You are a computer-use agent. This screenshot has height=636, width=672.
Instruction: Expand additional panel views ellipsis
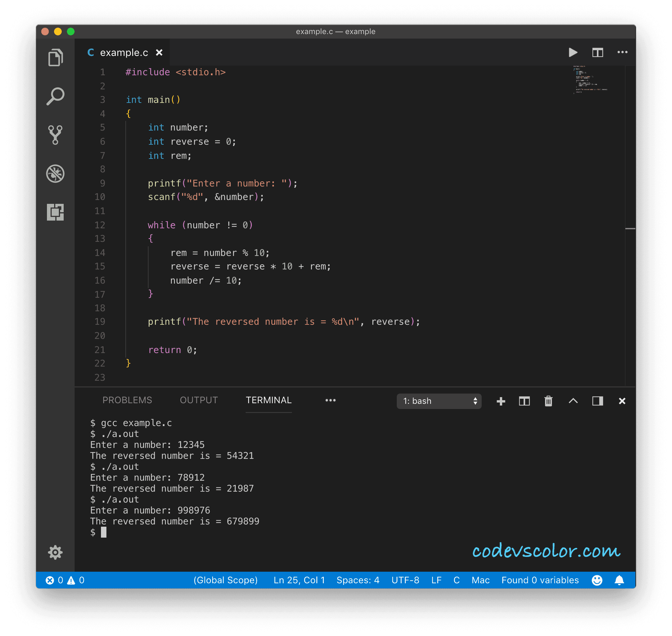tap(330, 400)
